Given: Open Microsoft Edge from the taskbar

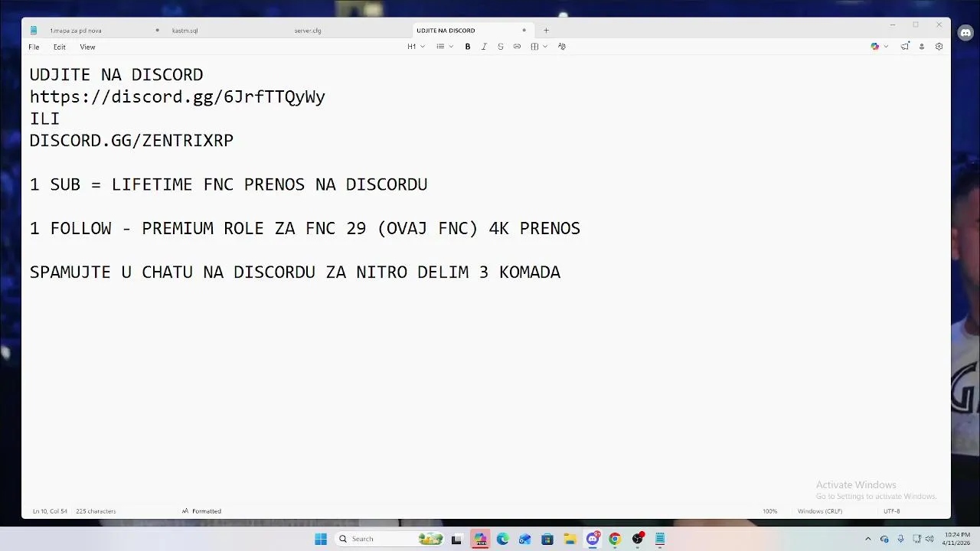Looking at the screenshot, I should (502, 539).
